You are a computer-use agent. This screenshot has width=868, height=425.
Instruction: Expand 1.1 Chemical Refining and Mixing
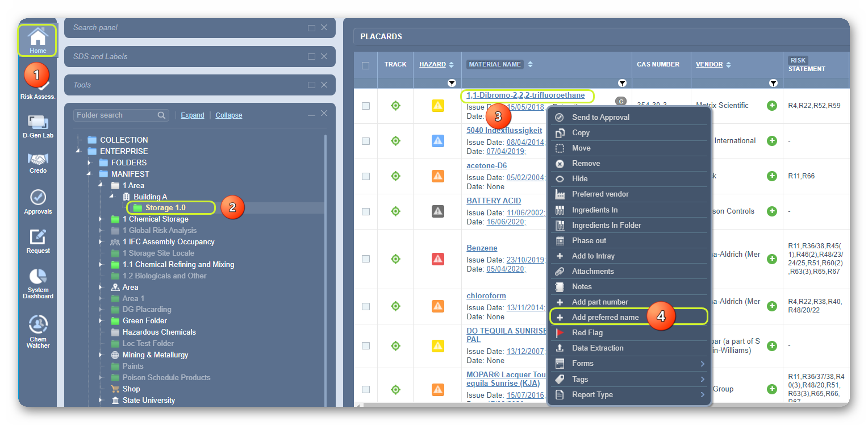tap(101, 264)
